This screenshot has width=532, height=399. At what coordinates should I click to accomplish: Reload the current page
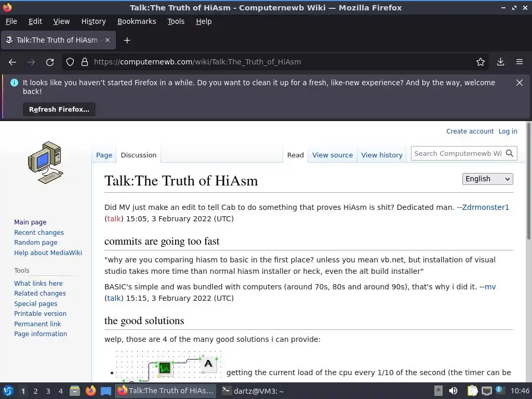point(50,62)
